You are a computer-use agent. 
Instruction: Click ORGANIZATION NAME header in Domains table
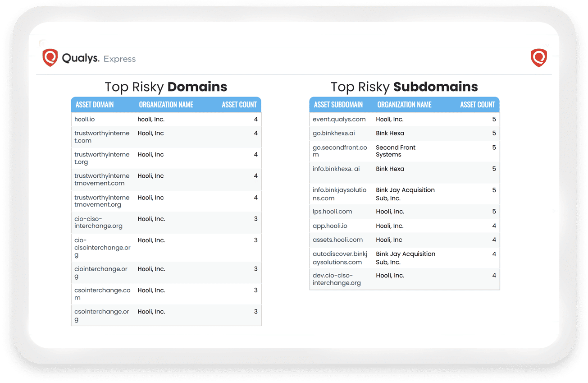(166, 105)
